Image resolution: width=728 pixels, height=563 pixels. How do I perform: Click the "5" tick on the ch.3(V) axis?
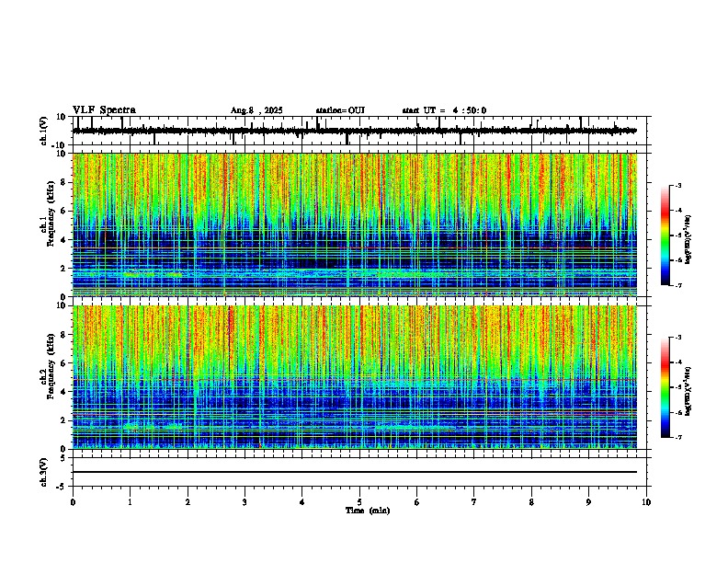click(64, 458)
